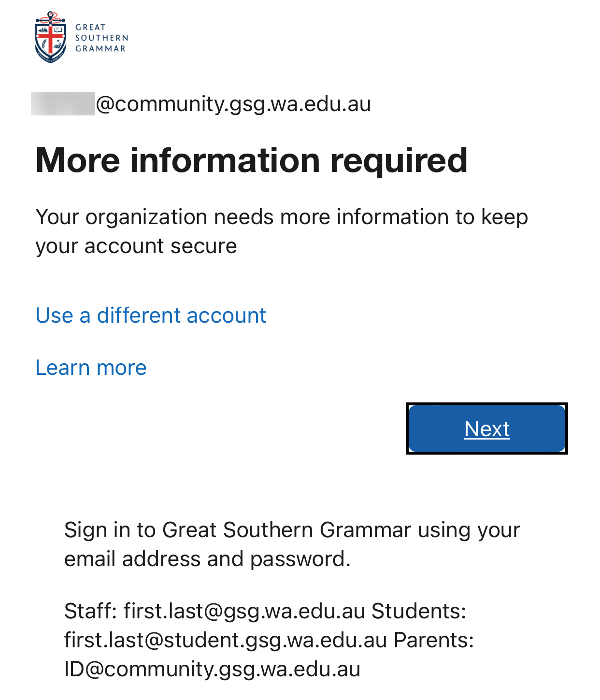Choose "Use a different account"
Viewport: 600px width, 700px height.
click(x=151, y=315)
